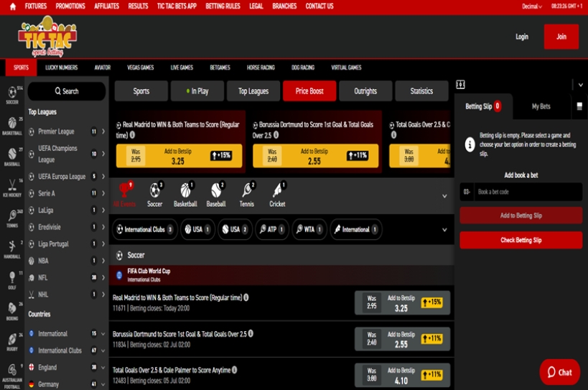Filter price boosts by Basketball icon
This screenshot has width=588, height=390.
click(x=185, y=194)
